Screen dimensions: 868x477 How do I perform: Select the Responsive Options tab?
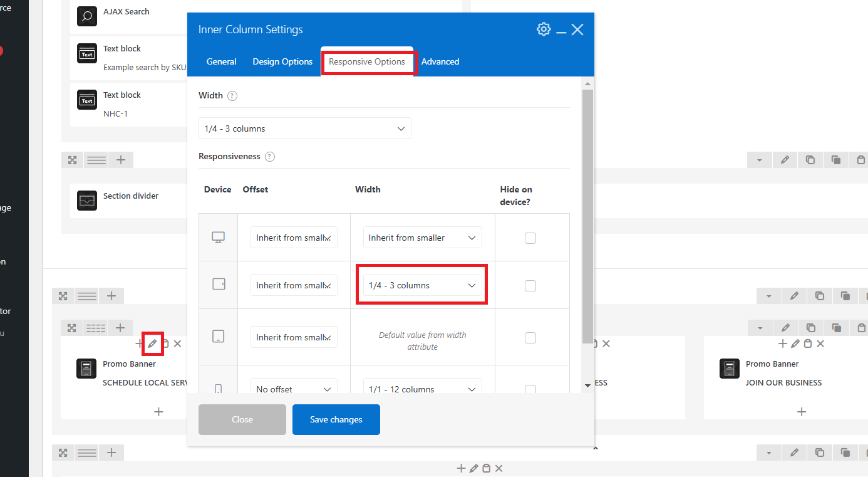(x=367, y=61)
